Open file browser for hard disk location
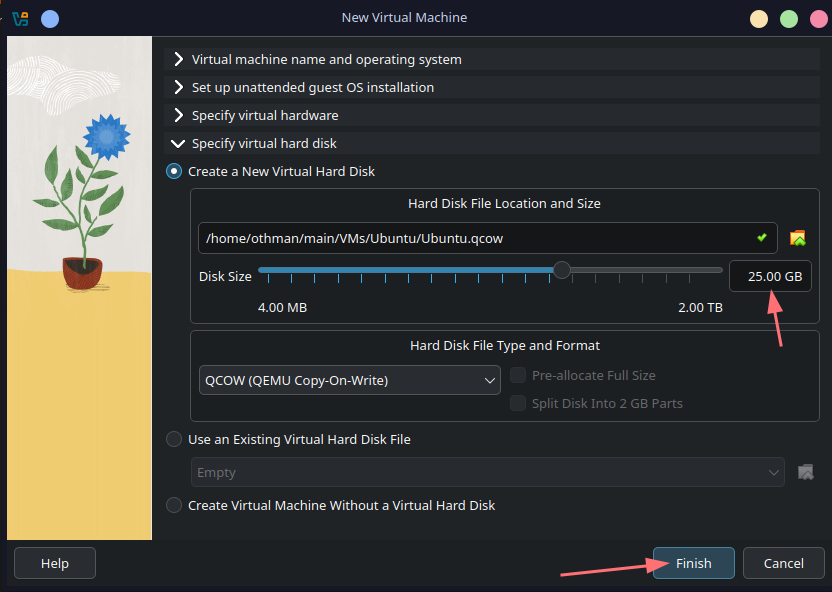The height and width of the screenshot is (592, 832). [x=797, y=238]
